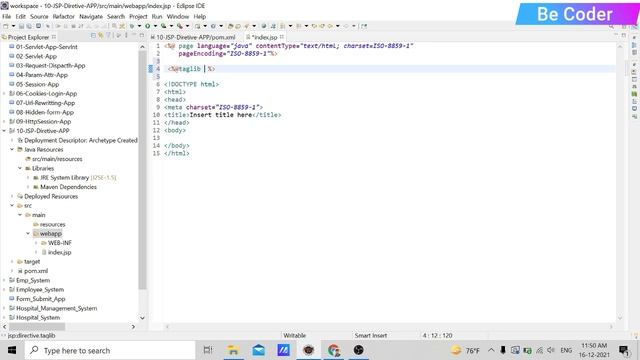Collapse the 10-JSP-Diretive-APP project
Viewport: 640px width, 360px height.
[4, 131]
